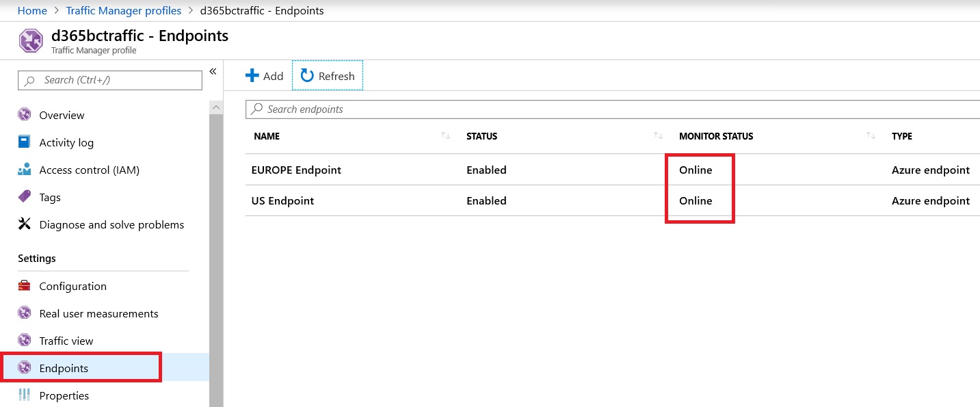This screenshot has width=980, height=407.
Task: Click the Real user measurements icon
Action: tap(25, 313)
